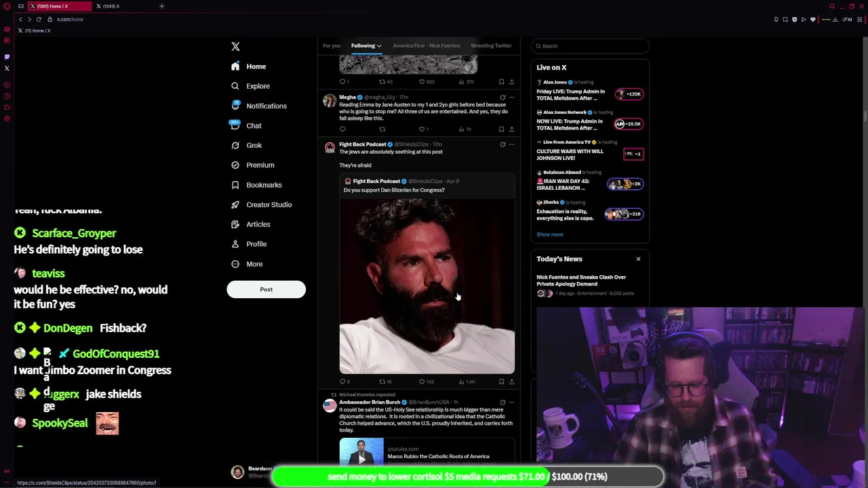The height and width of the screenshot is (488, 868).
Task: Switch to America First - Nick Fuentes tab
Action: 426,45
